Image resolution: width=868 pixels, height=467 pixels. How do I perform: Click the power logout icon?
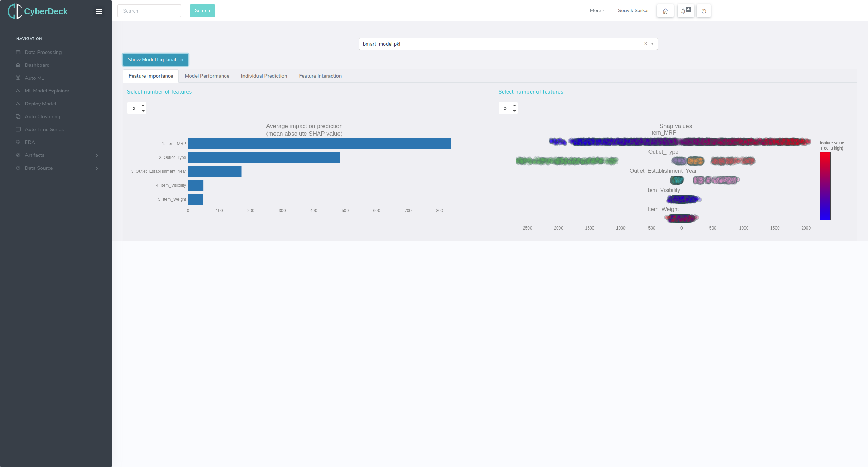[x=703, y=11]
